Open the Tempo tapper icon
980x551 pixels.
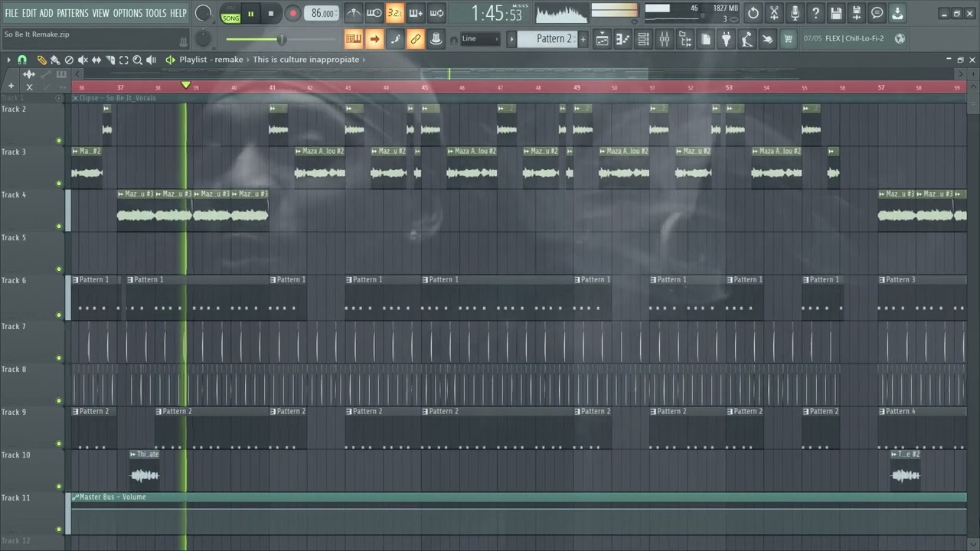tap(747, 39)
